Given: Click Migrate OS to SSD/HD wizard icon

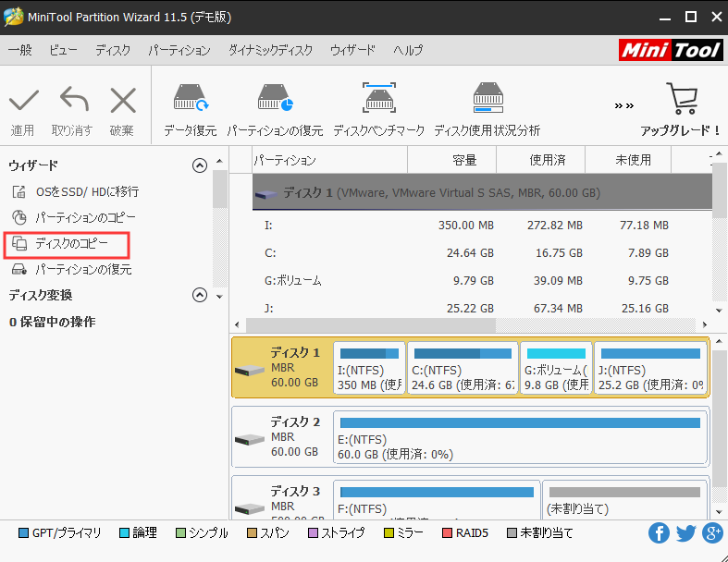Looking at the screenshot, I should 19,191.
